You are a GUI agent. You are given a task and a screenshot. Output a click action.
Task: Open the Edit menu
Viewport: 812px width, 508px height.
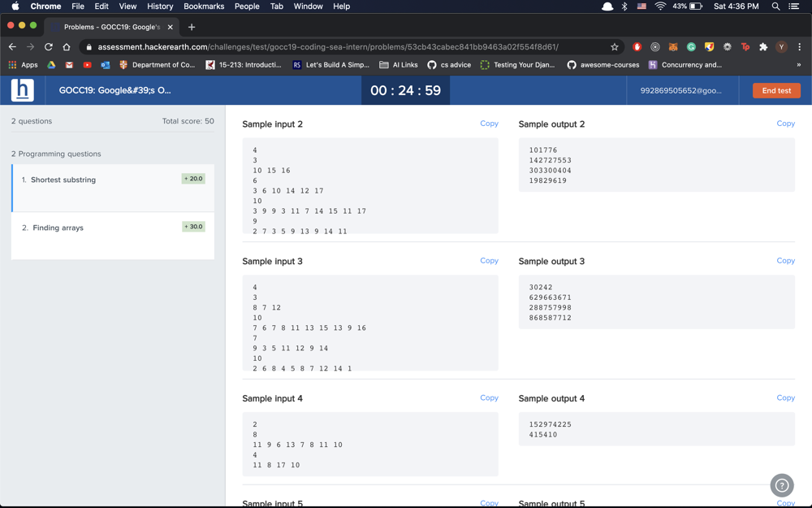coord(101,7)
